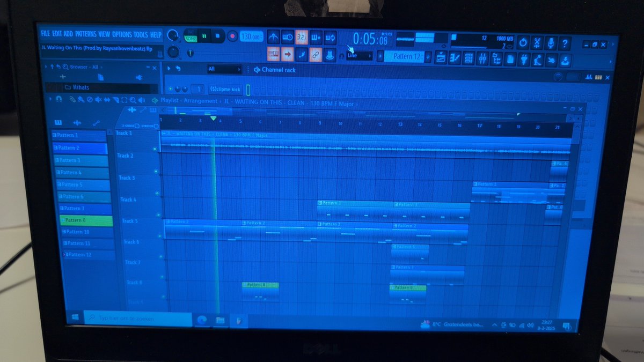644x362 pixels.
Task: Click the stop transport button
Action: click(218, 36)
